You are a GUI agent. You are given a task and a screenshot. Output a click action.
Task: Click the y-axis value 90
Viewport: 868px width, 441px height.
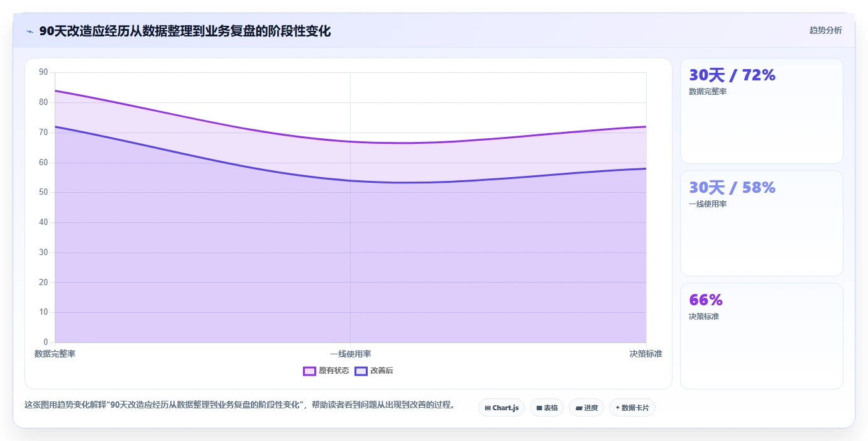coord(43,72)
